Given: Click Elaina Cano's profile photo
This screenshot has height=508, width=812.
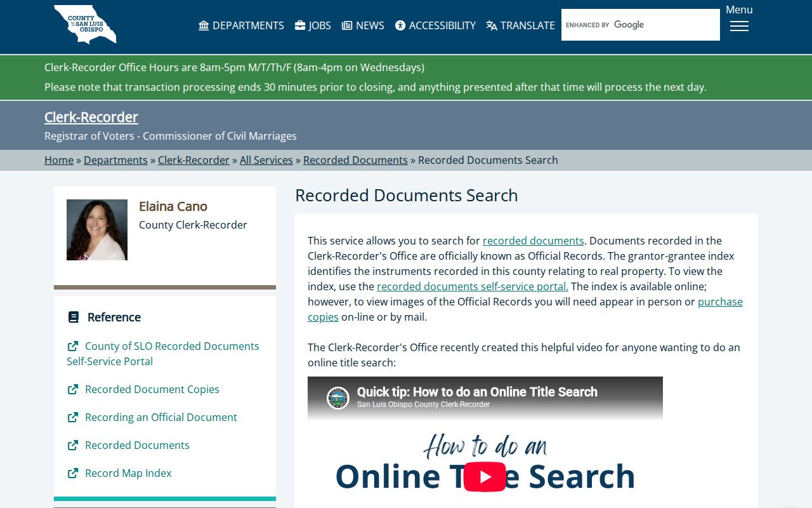Looking at the screenshot, I should 97,230.
